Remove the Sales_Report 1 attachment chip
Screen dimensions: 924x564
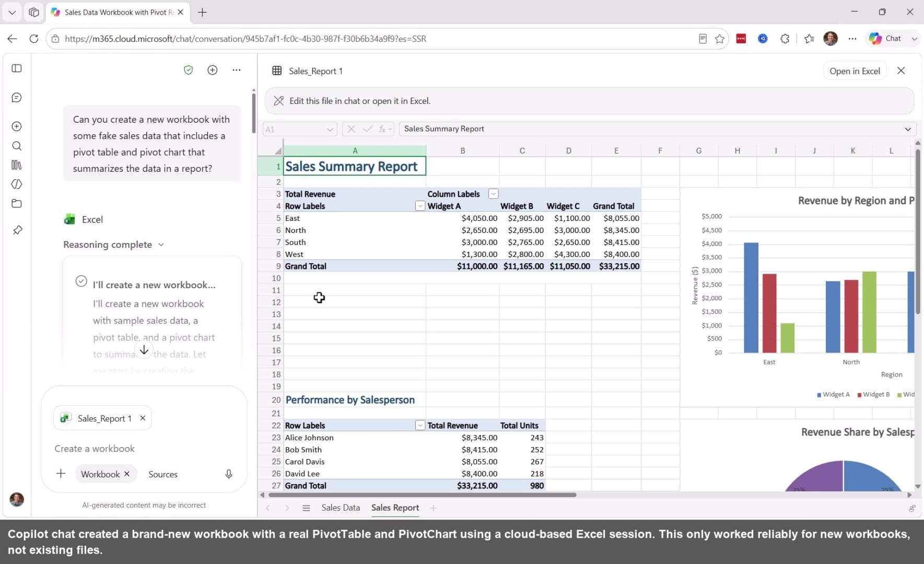coord(143,418)
